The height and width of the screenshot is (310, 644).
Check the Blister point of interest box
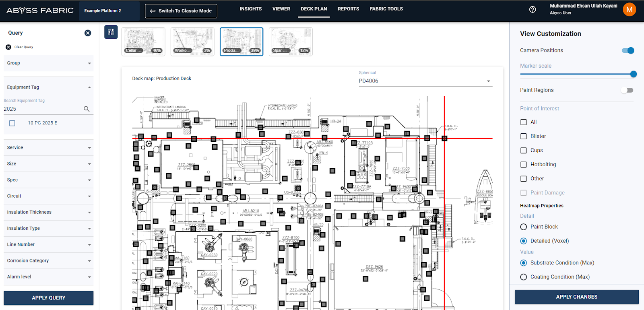click(524, 136)
